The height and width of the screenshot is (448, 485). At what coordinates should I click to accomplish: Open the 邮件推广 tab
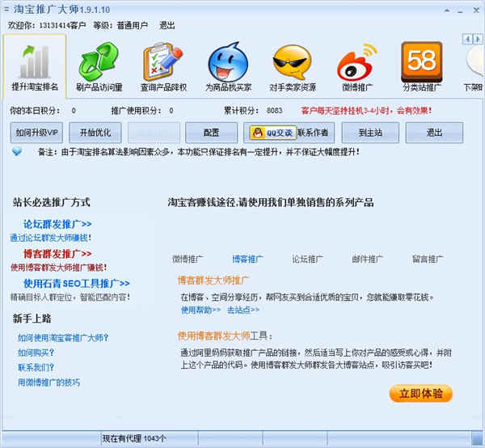(x=368, y=259)
